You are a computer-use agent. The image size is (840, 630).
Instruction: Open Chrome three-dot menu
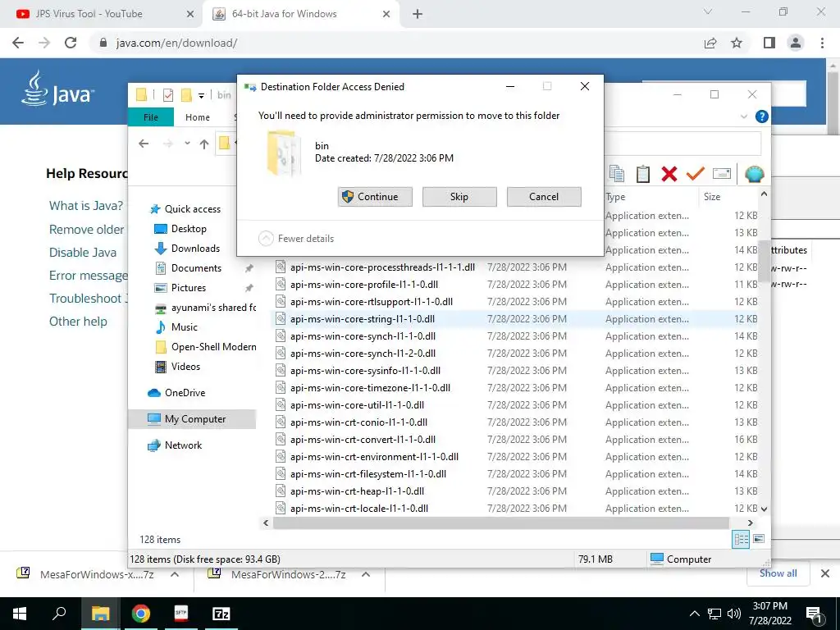tap(822, 43)
